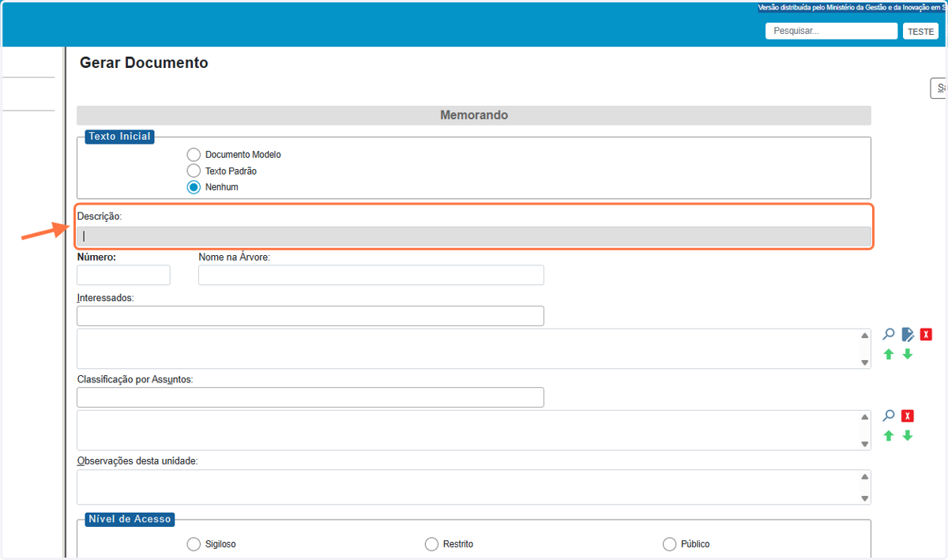The width and height of the screenshot is (948, 560).
Task: Click the Número input field
Action: (123, 275)
